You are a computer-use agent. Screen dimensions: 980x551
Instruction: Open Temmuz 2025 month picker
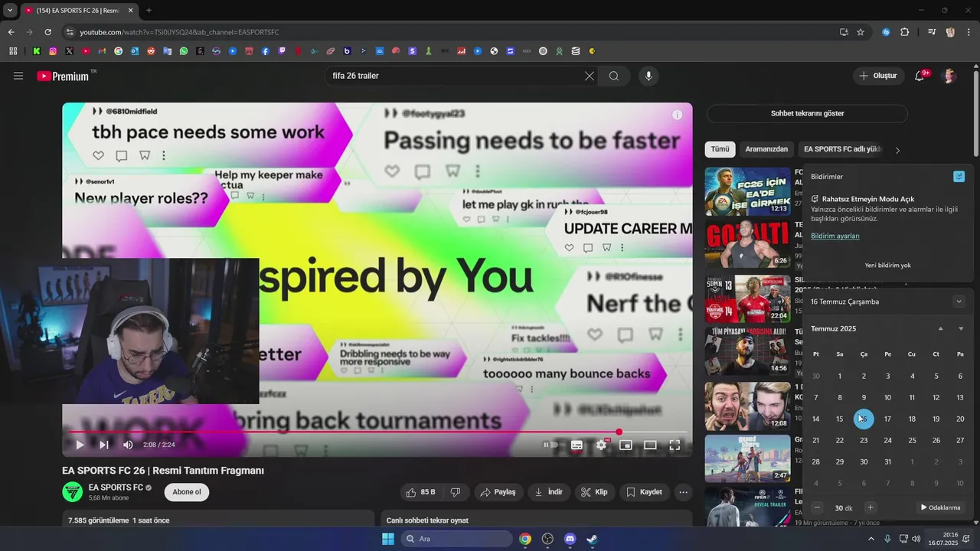tap(833, 329)
